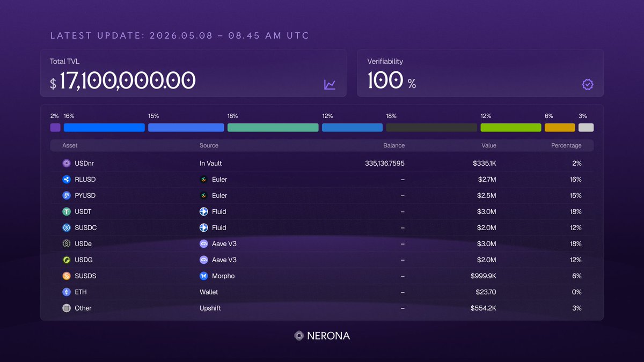Screen dimensions: 644x362
Task: Click the SUSDC asset icon
Action: [x=67, y=227]
